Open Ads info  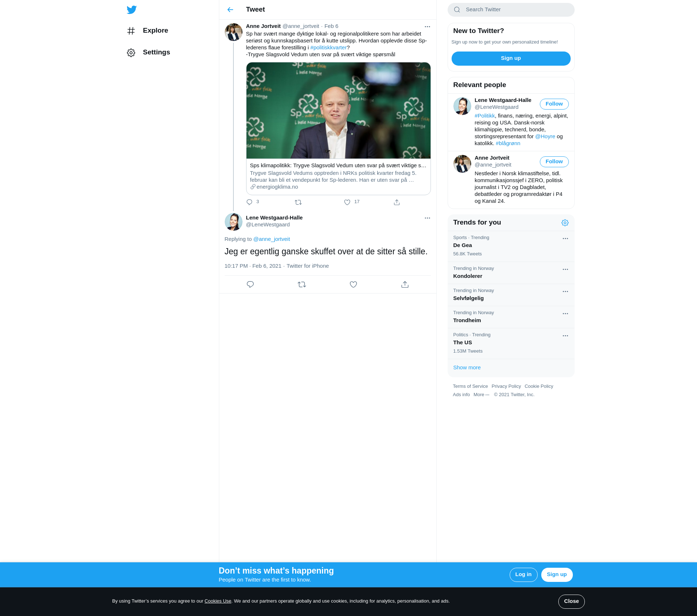tap(461, 395)
